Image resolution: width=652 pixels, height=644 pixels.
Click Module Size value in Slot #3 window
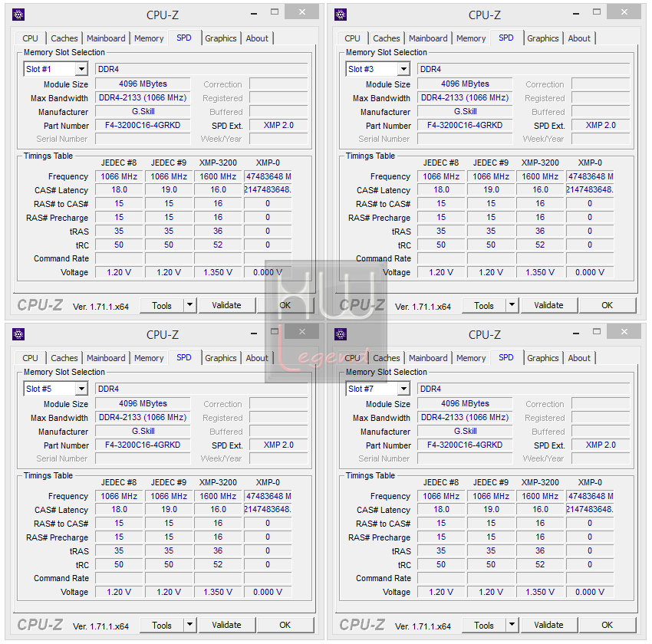point(465,84)
